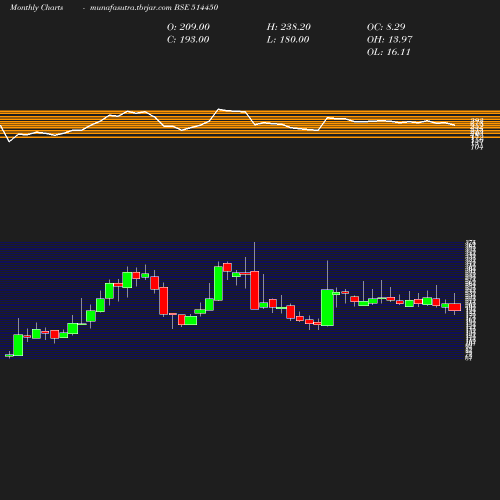The width and height of the screenshot is (500, 500).
Task: Select the low value "L: 180.00"
Action: (288, 40)
